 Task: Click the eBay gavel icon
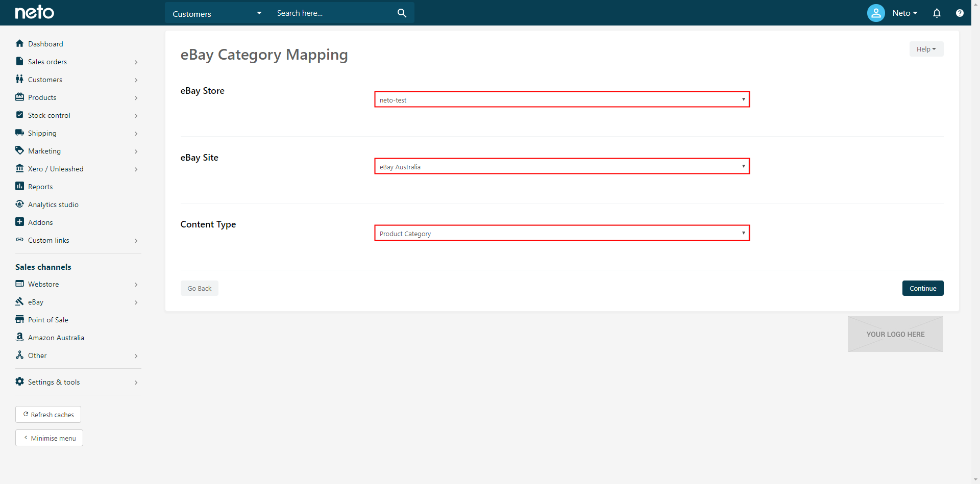coord(19,301)
